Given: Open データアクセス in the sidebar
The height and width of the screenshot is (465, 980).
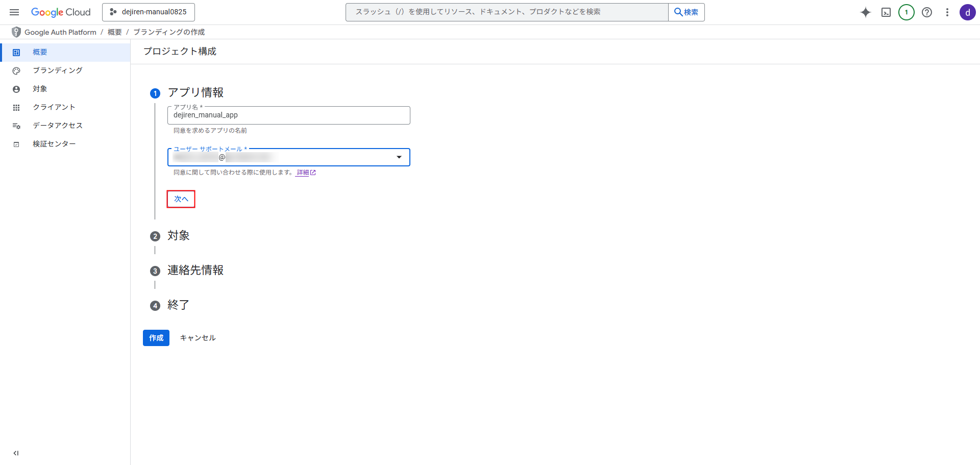Looking at the screenshot, I should coord(57,126).
